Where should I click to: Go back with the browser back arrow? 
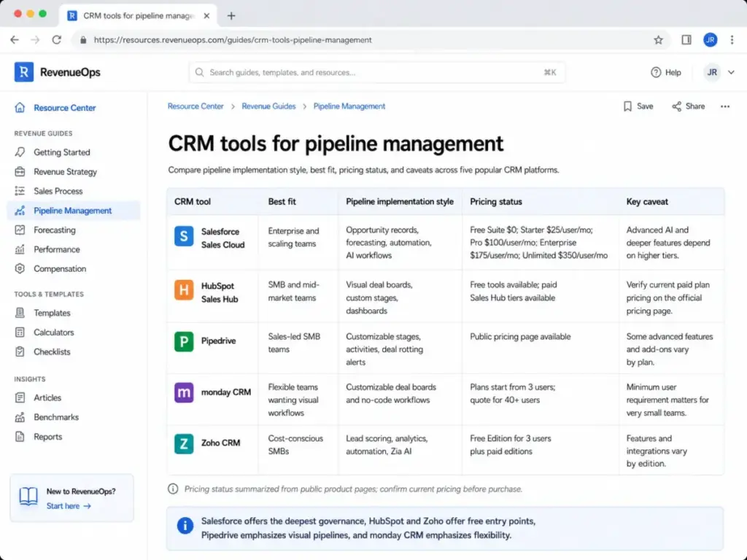click(15, 40)
